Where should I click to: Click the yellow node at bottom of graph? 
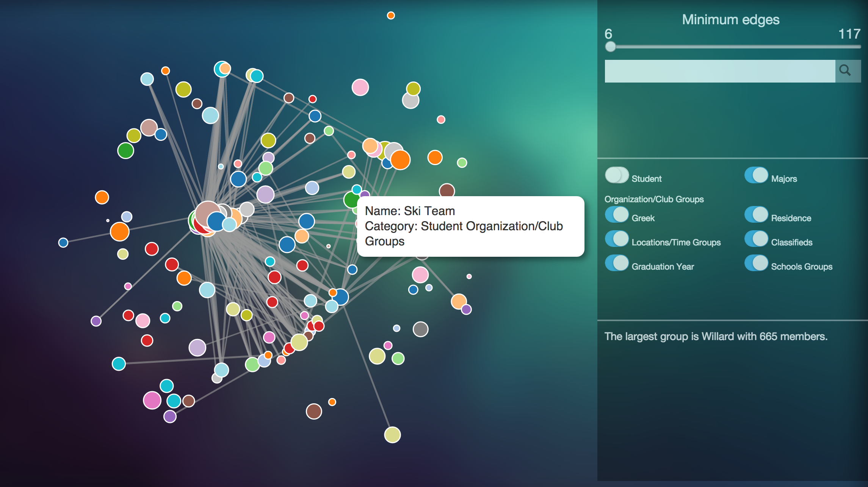point(392,435)
